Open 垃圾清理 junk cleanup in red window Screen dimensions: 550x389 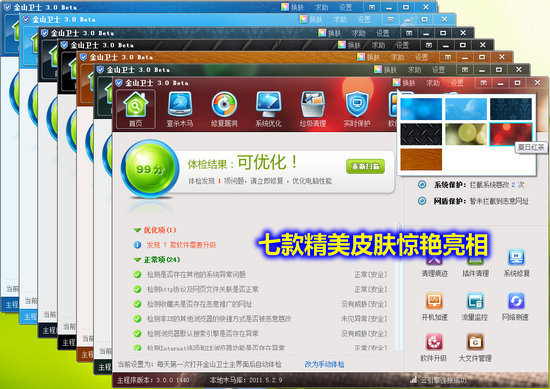pyautogui.click(x=313, y=109)
